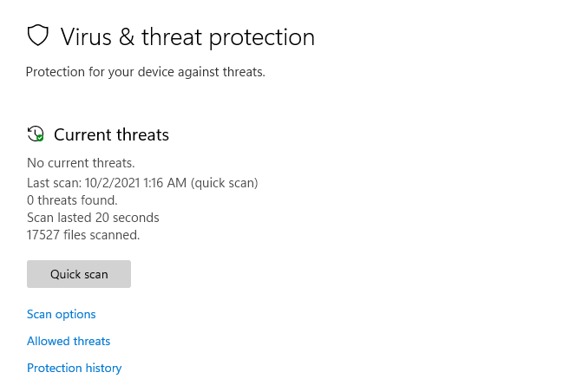Click the 'No current threats.' status text
The width and height of the screenshot is (583, 392).
coord(81,162)
